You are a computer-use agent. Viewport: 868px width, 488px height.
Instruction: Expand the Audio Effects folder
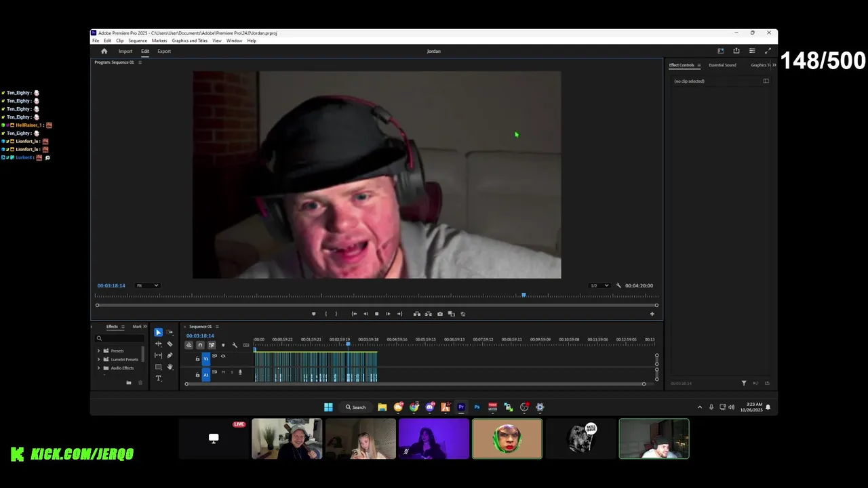[x=98, y=368]
